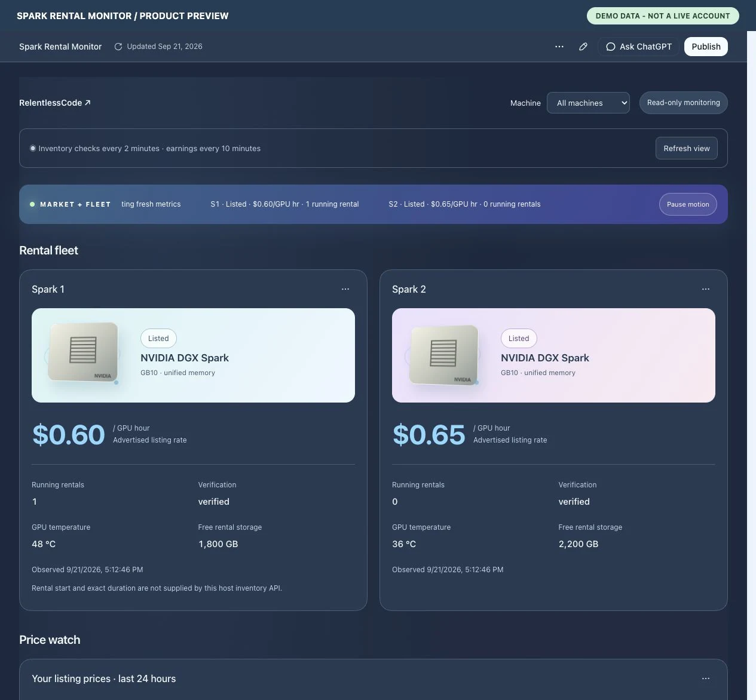Click the Spark Rental Monitor title
This screenshot has height=700, width=756.
tap(60, 47)
